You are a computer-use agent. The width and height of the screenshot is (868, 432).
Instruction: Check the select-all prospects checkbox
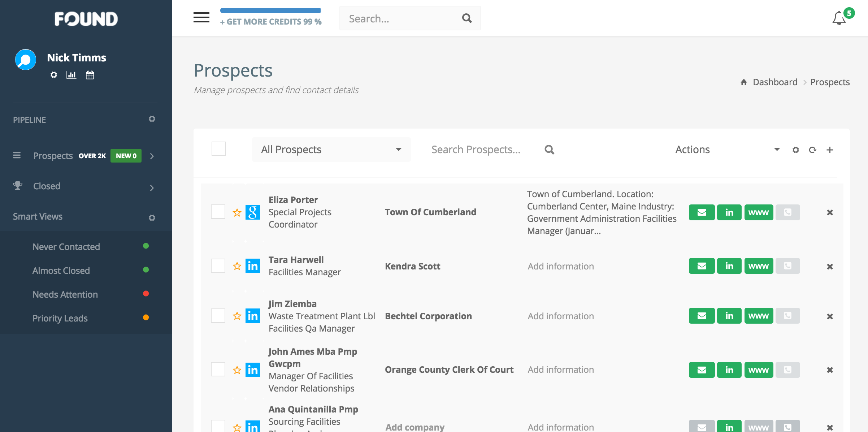[x=219, y=149]
